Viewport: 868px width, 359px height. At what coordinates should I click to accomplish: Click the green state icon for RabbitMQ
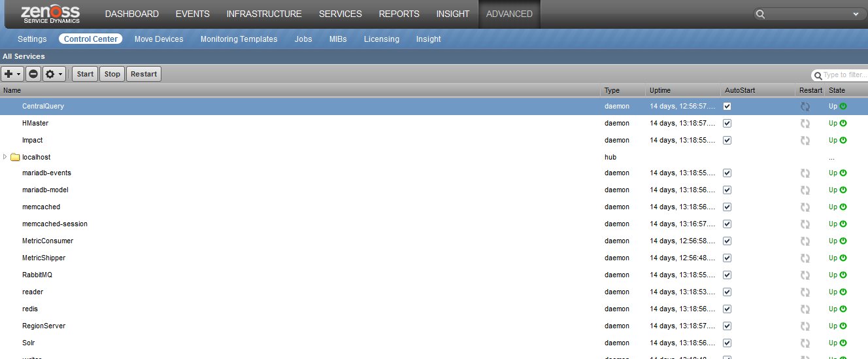843,275
